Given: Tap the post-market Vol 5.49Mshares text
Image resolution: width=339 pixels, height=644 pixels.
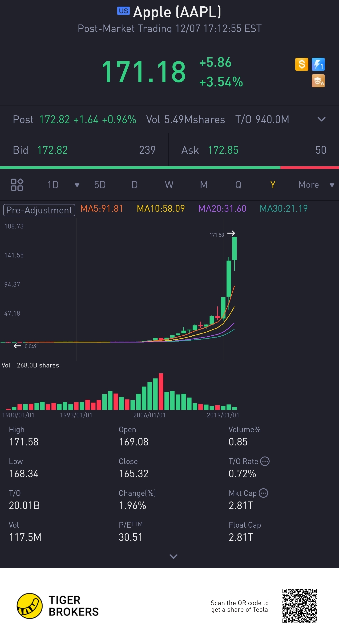Looking at the screenshot, I should point(186,119).
